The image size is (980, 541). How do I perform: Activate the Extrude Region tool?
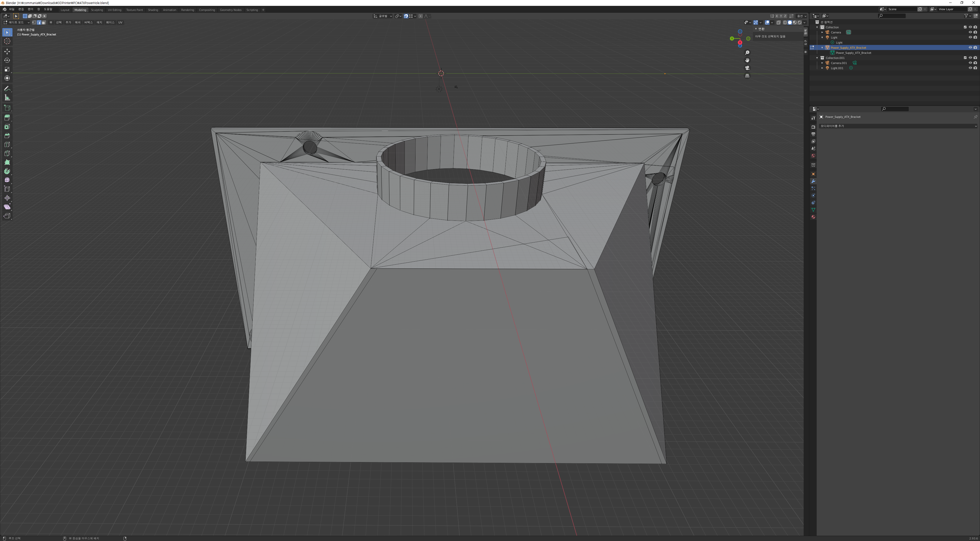[7, 118]
